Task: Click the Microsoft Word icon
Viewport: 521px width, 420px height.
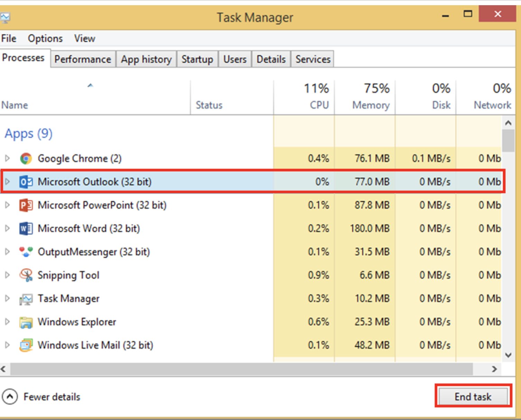Action: [26, 229]
